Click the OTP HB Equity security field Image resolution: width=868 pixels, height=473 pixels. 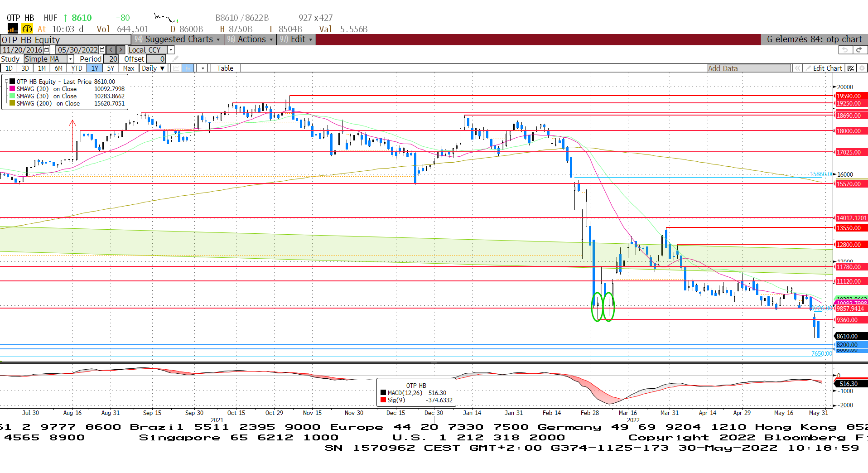click(66, 40)
